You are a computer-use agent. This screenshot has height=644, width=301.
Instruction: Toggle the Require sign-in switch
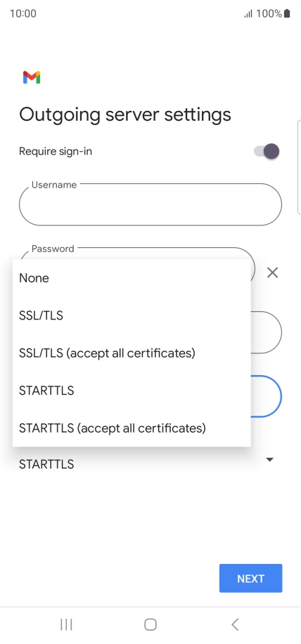click(267, 151)
